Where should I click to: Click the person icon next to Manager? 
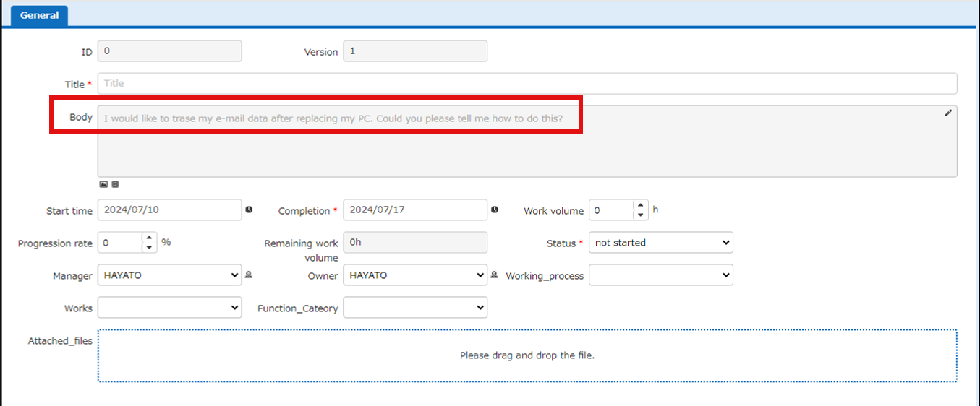tap(249, 275)
